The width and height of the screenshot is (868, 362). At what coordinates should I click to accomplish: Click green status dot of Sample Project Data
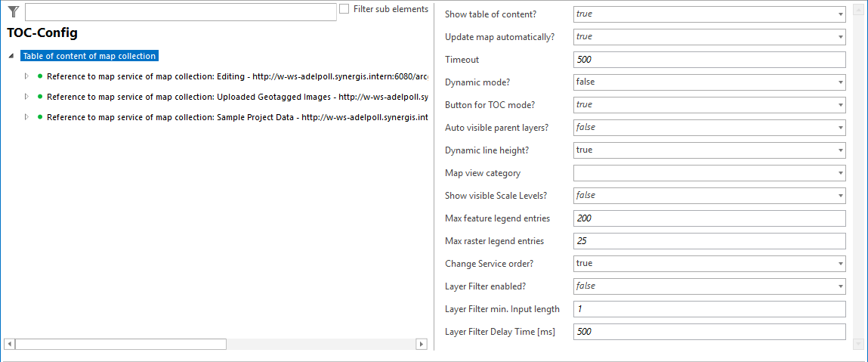39,117
